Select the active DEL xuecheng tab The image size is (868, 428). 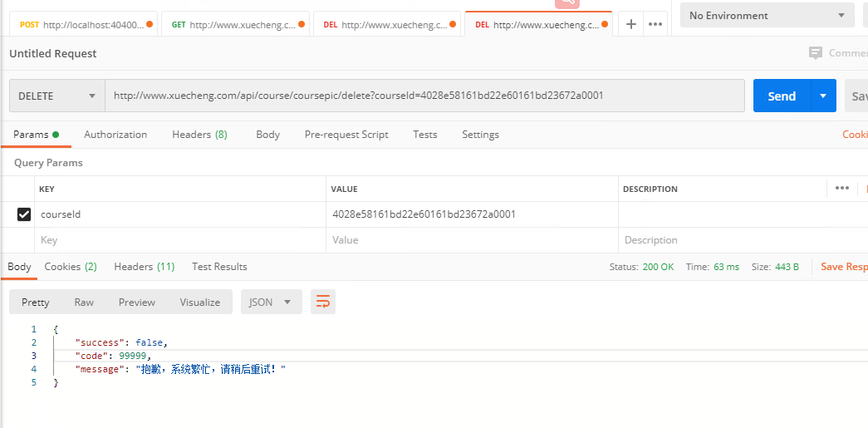(x=538, y=24)
